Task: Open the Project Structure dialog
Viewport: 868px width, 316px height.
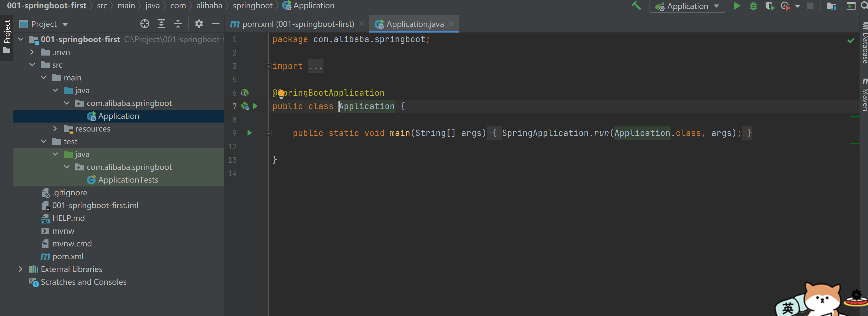Action: (831, 6)
